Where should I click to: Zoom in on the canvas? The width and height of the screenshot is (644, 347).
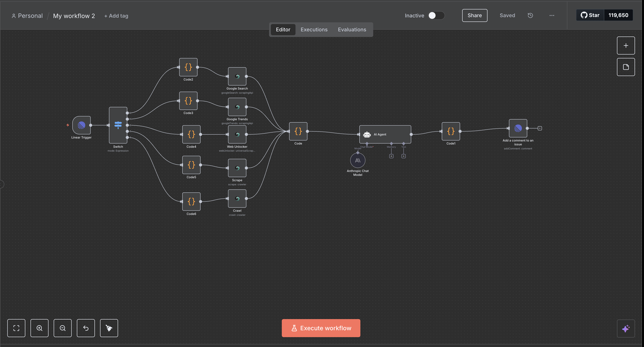[x=39, y=328]
